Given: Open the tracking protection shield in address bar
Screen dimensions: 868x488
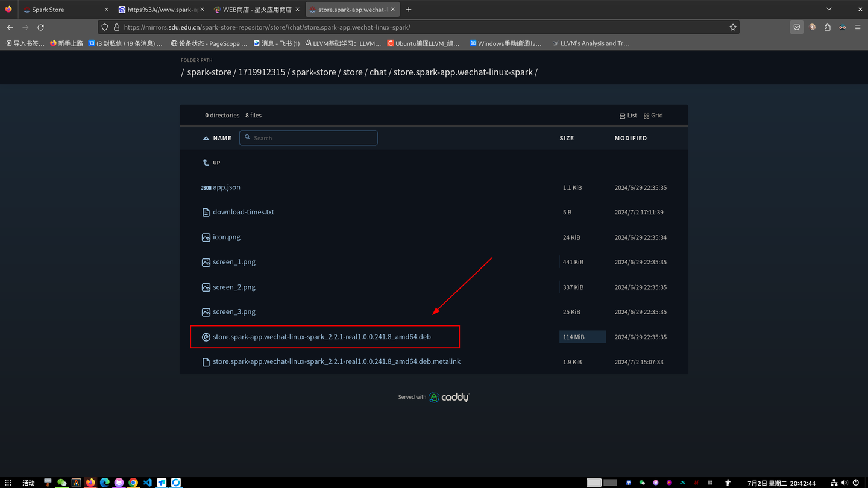Looking at the screenshot, I should coord(104,27).
